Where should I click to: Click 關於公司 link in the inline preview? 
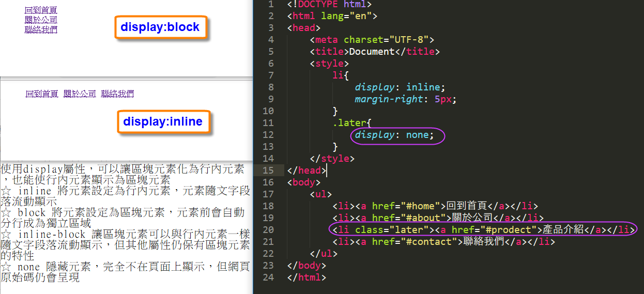click(x=80, y=94)
